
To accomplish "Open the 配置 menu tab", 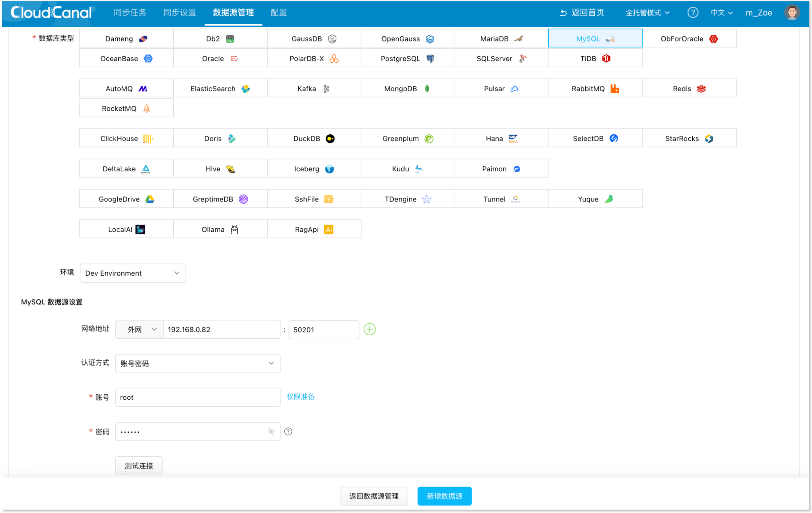I will click(278, 12).
